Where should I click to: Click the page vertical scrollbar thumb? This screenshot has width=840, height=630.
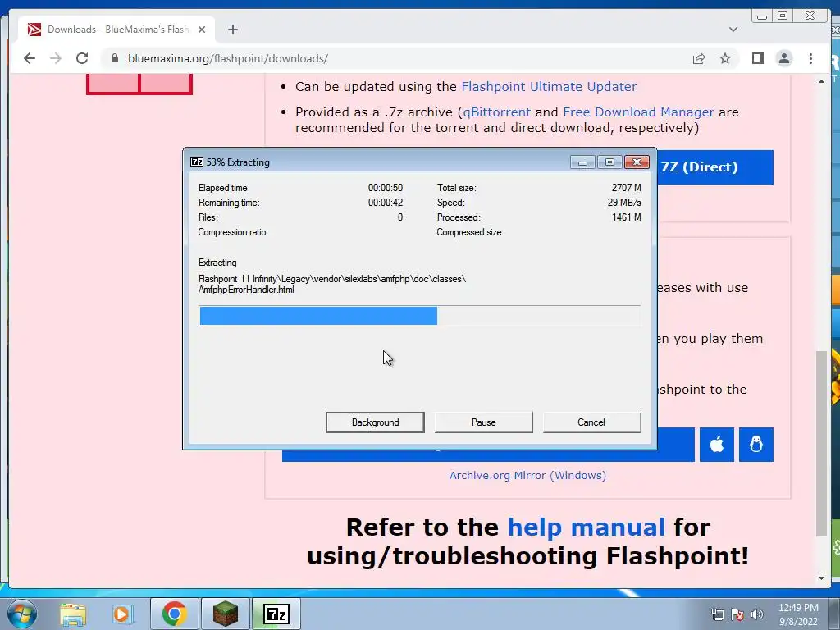coord(821,443)
